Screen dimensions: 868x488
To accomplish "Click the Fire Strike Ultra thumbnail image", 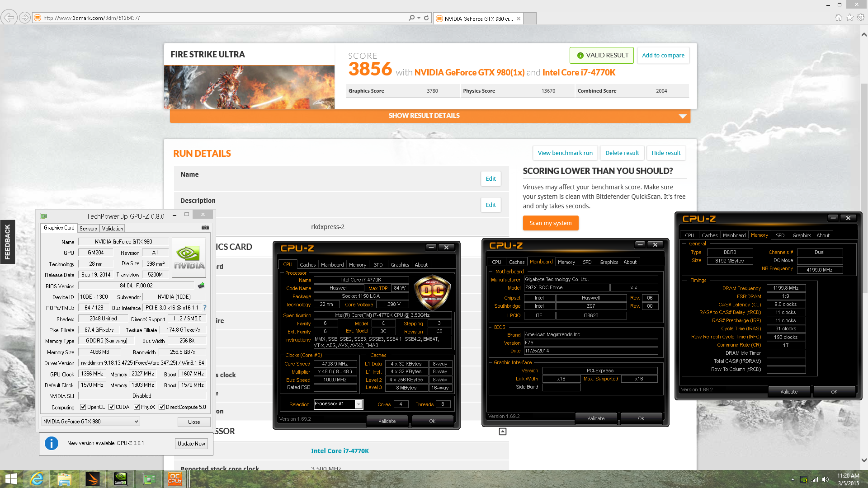I will (249, 87).
